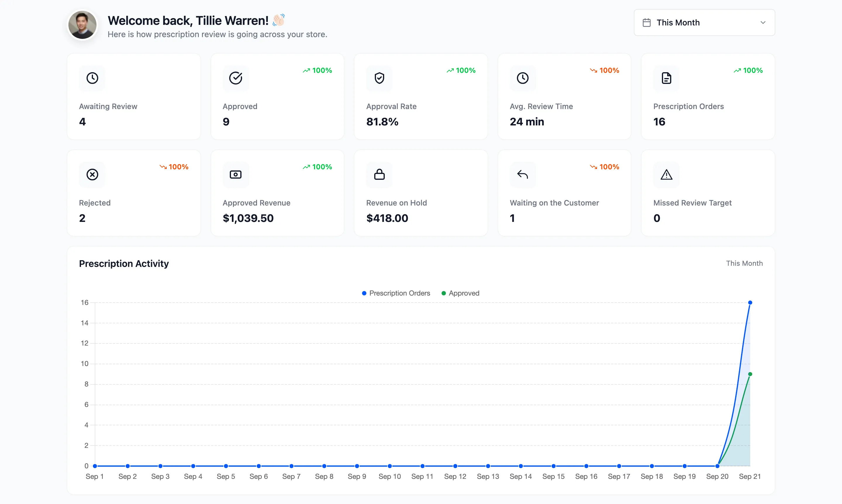Click the Sep 20 data point on chart
The image size is (842, 504).
click(717, 466)
